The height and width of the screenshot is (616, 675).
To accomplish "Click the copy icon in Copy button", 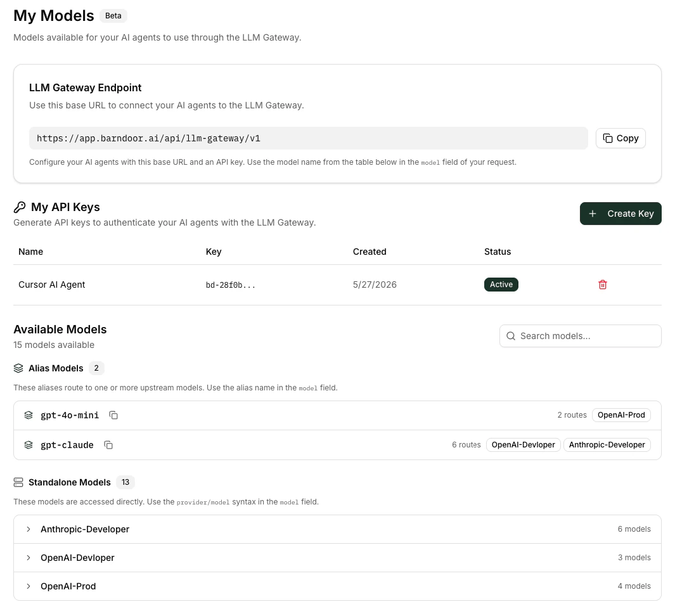I will (607, 138).
